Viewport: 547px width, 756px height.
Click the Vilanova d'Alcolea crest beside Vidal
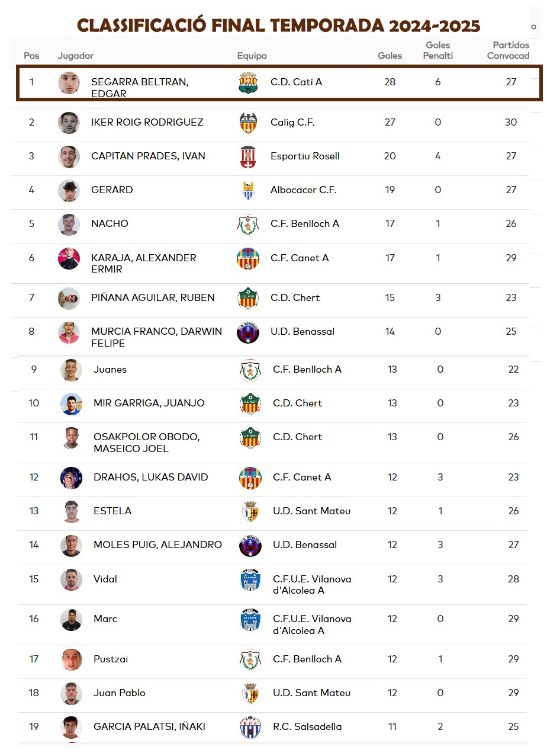[250, 579]
